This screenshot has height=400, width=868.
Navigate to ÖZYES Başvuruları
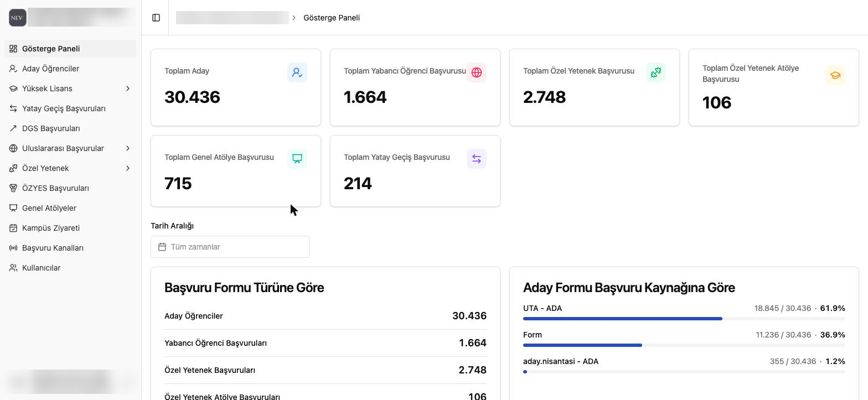coord(71,188)
